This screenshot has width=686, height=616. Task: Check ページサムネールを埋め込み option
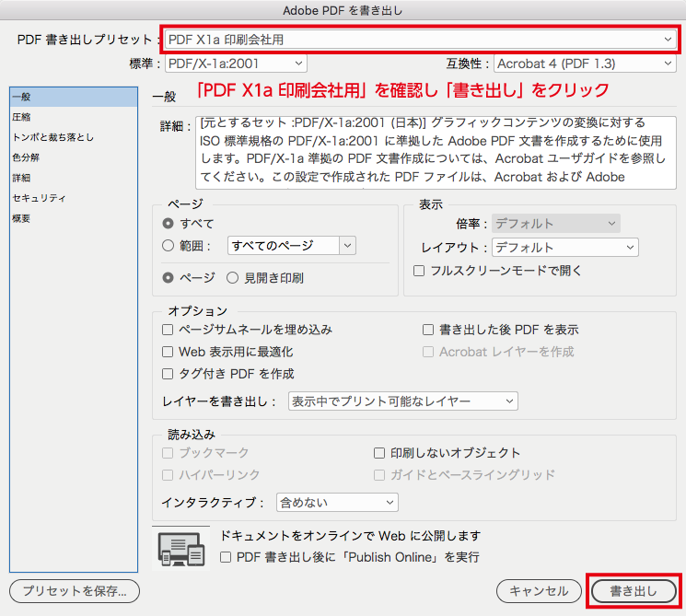[168, 330]
